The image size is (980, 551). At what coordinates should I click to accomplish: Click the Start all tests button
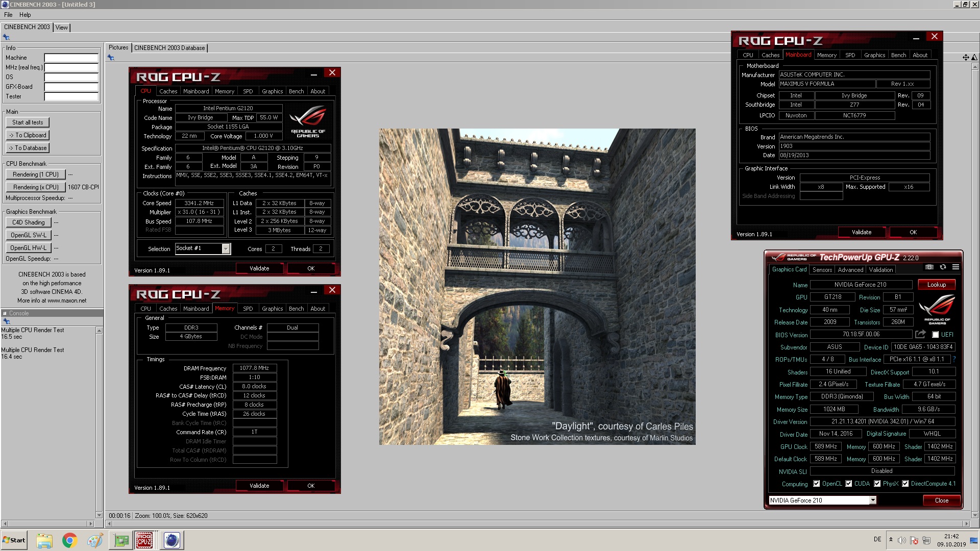pyautogui.click(x=28, y=122)
